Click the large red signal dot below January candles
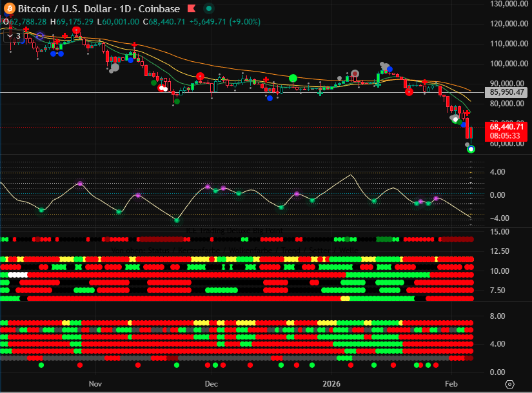 [409, 92]
